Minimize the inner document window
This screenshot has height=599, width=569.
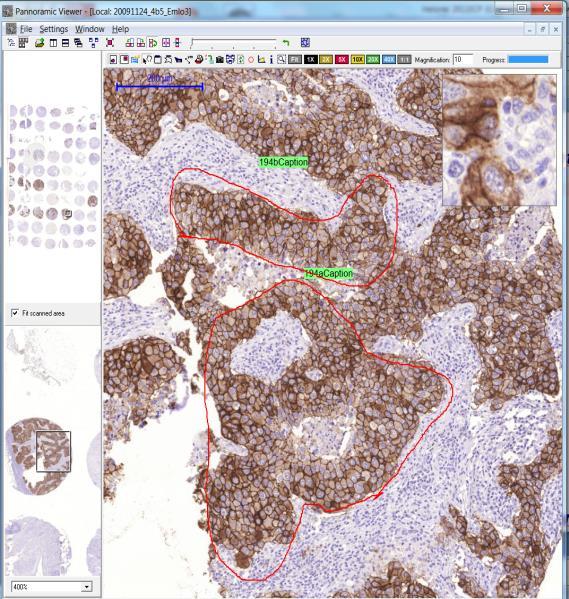tap(529, 29)
